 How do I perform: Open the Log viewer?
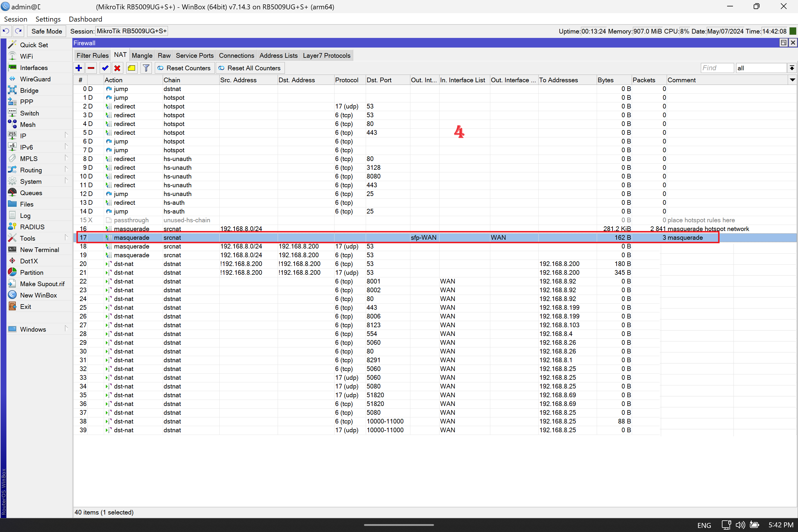pyautogui.click(x=25, y=216)
